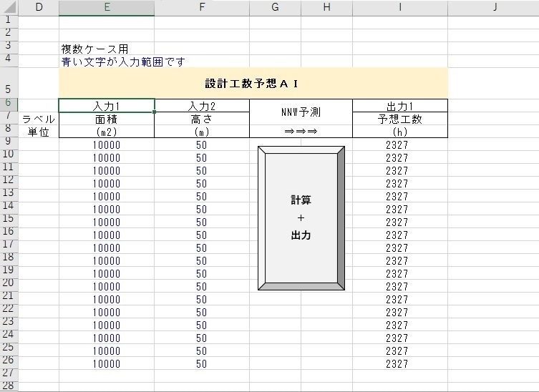
Task: Click the (m) unit cell
Action: tap(202, 132)
